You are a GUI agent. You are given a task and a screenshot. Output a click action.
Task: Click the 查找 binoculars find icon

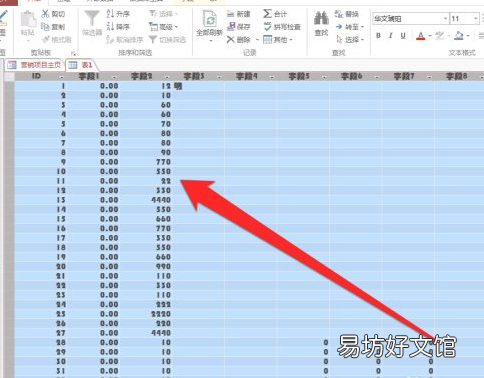[321, 19]
